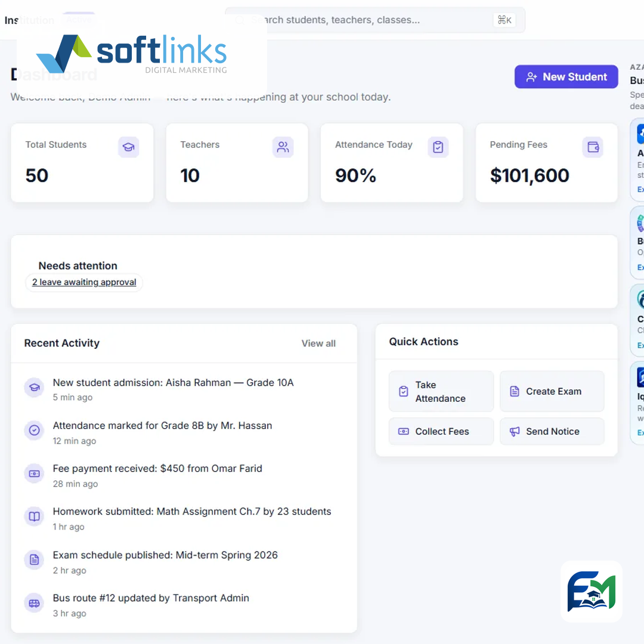This screenshot has width=644, height=644.
Task: Click the check icon beside Attendance marked activity
Action: [x=35, y=430]
